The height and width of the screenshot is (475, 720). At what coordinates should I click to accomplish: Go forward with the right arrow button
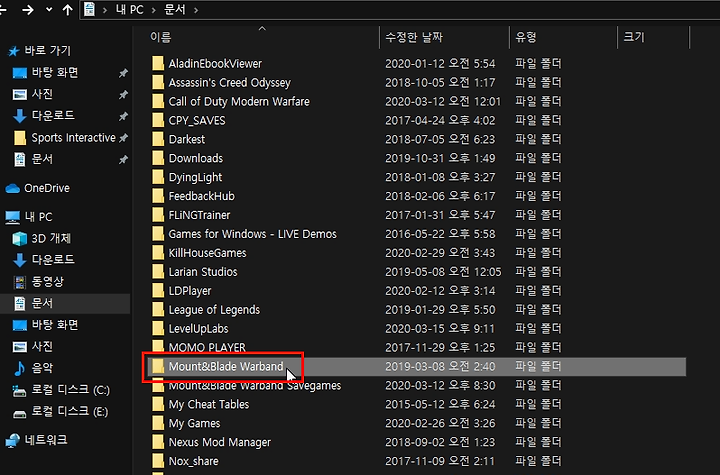(x=28, y=10)
